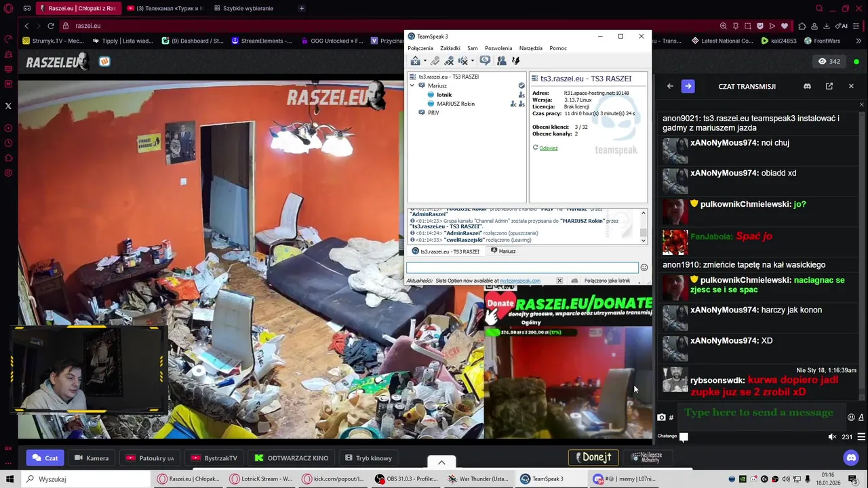Click the purple forward arrow in chat header

pyautogui.click(x=688, y=86)
